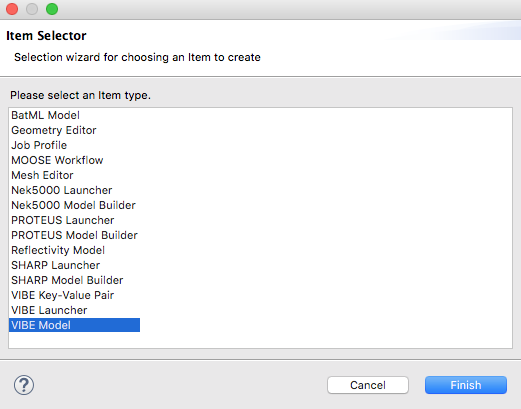Select Mesh Editor in the list
Image resolution: width=521 pixels, height=409 pixels.
(x=42, y=175)
